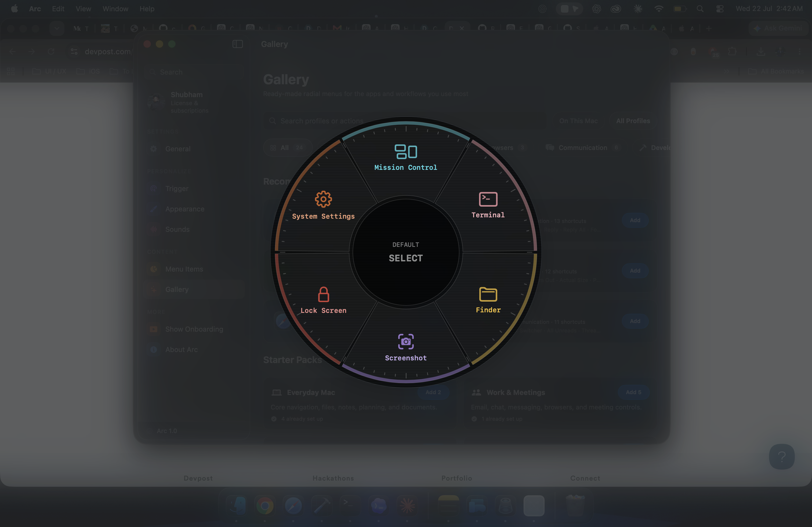Open the UI / UX bookmarks folder
The image size is (812, 527).
(49, 71)
